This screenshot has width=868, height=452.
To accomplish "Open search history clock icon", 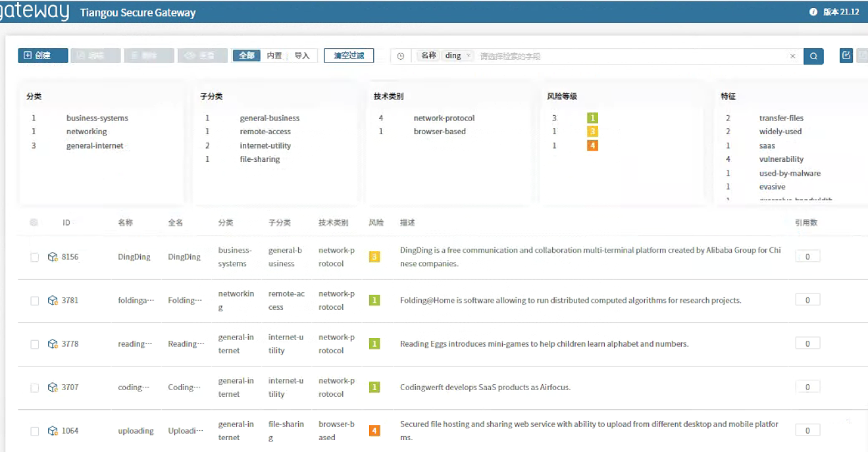I will 401,57.
